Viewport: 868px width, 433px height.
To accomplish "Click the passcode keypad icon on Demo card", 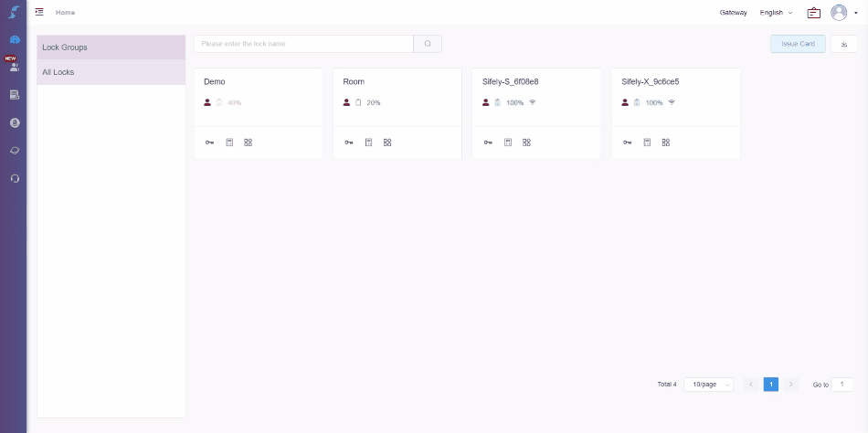I will pyautogui.click(x=229, y=143).
